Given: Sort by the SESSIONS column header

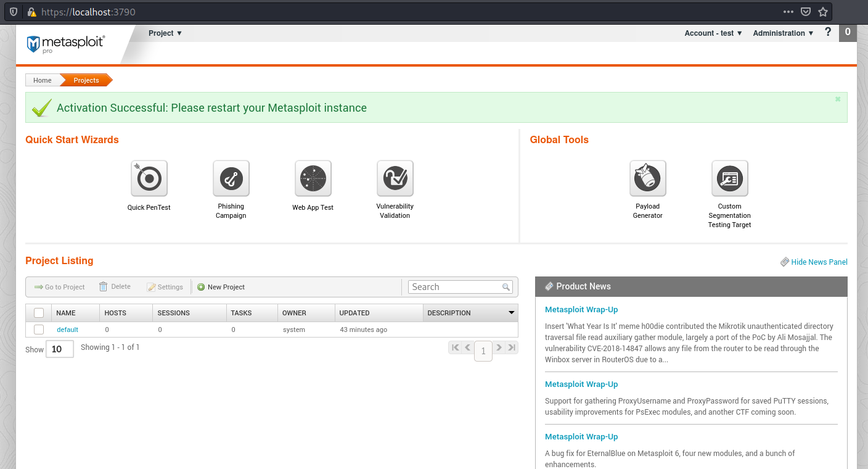Looking at the screenshot, I should pyautogui.click(x=189, y=313).
